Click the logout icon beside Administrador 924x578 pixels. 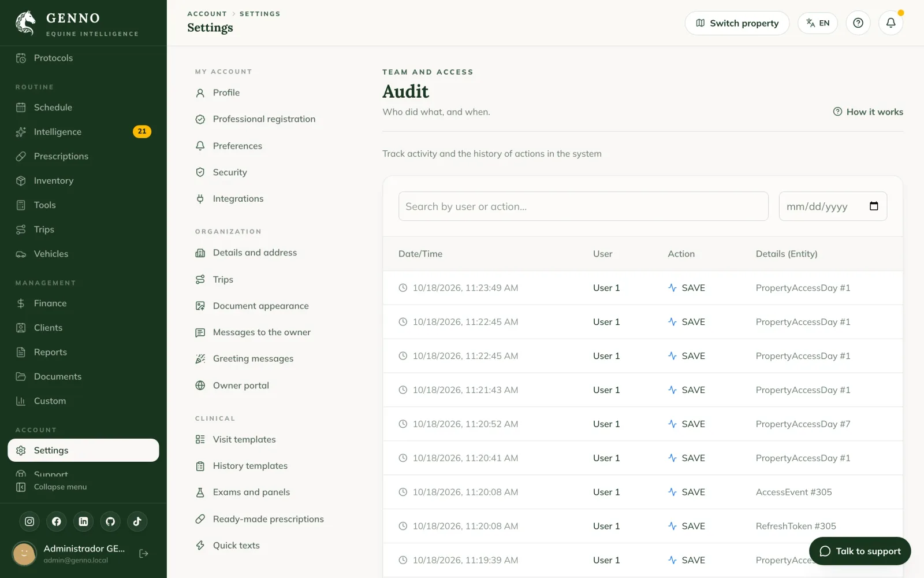tap(144, 554)
